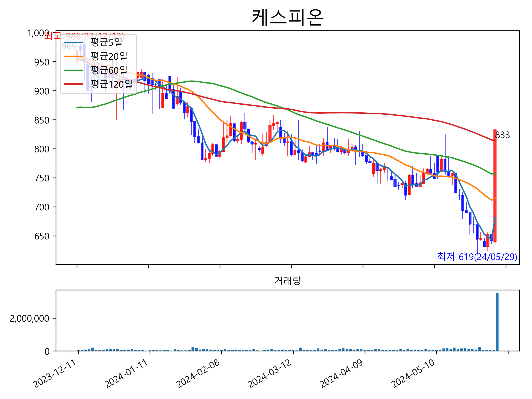This screenshot has height=399, width=532.
Task: Click the largest volume bar
Action: pyautogui.click(x=497, y=322)
